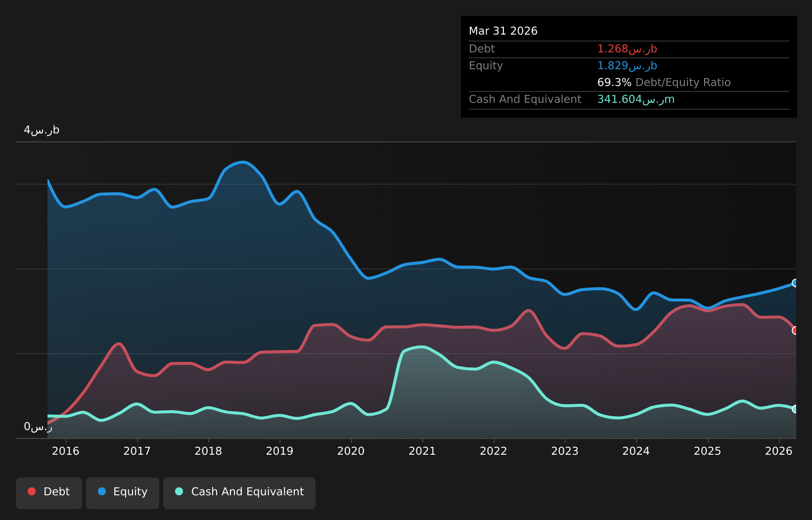The width and height of the screenshot is (812, 520).
Task: Click the zero y-axis label
Action: [x=38, y=427]
